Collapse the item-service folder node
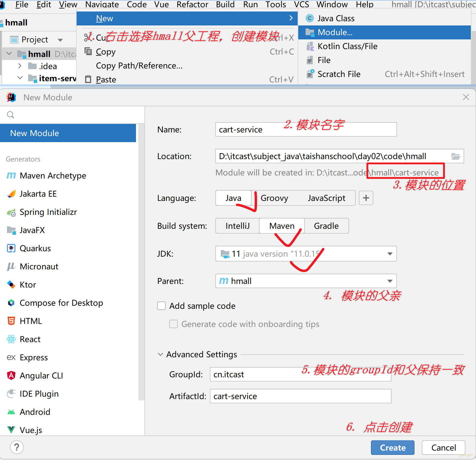 20,78
